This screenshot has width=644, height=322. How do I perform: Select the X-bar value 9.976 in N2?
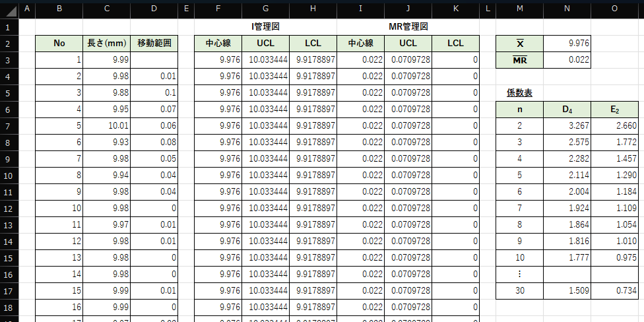(567, 44)
